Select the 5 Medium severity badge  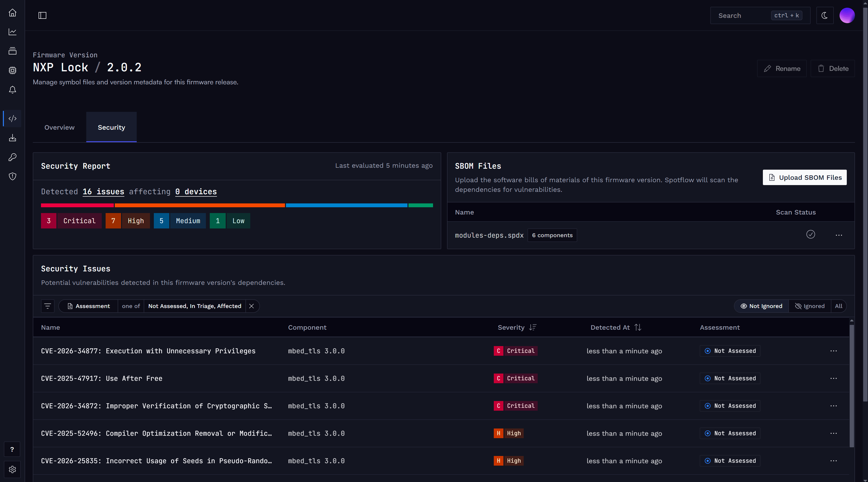click(180, 221)
